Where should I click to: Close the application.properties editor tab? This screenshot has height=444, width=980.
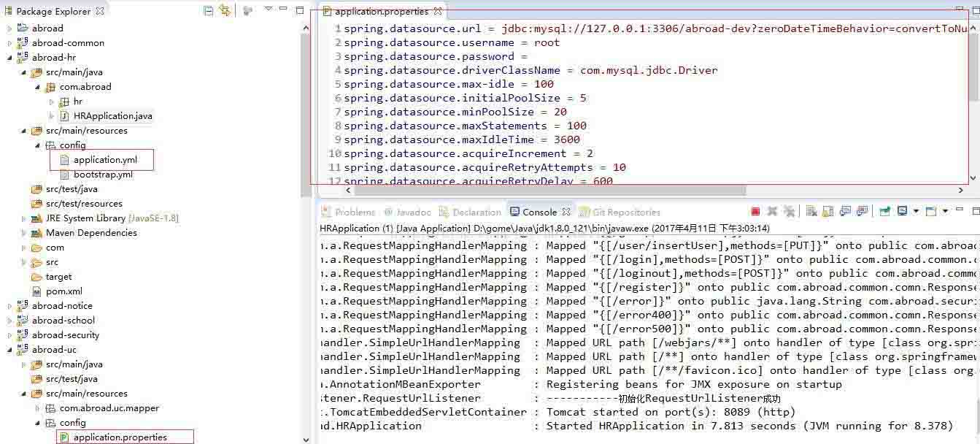click(x=437, y=11)
